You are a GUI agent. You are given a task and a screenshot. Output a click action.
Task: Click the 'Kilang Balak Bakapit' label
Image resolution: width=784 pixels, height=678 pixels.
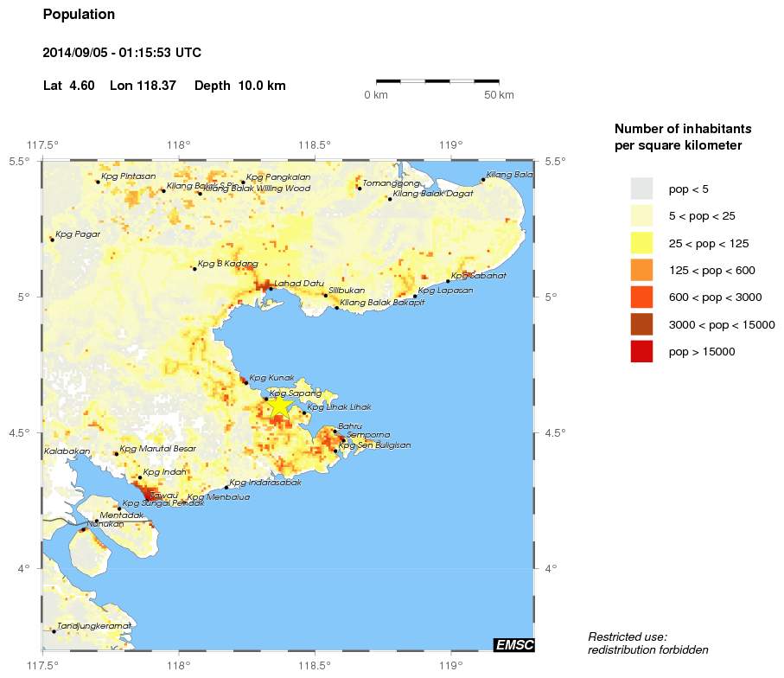coord(382,302)
